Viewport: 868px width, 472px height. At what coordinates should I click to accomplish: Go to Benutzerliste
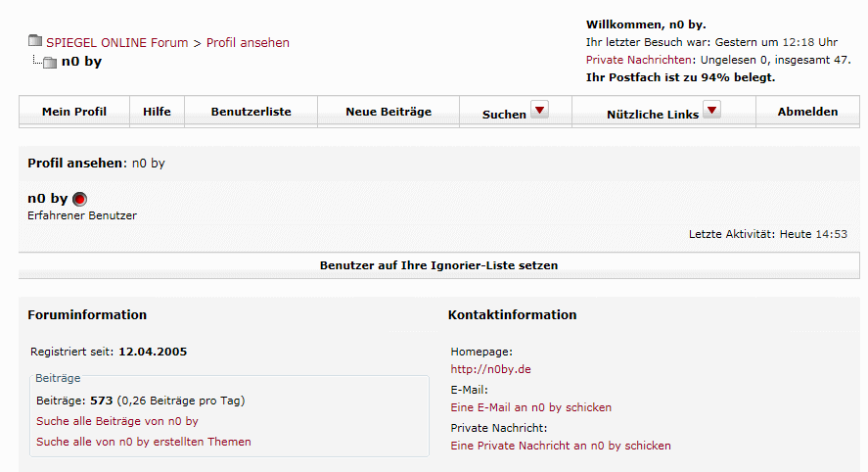[251, 112]
